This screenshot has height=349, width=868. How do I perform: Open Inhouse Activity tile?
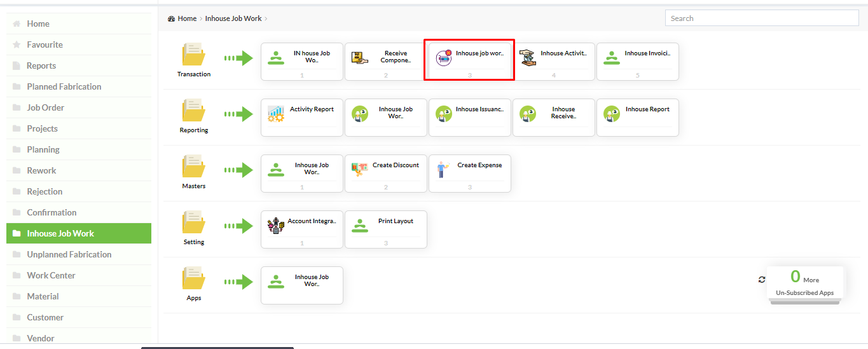tap(554, 62)
